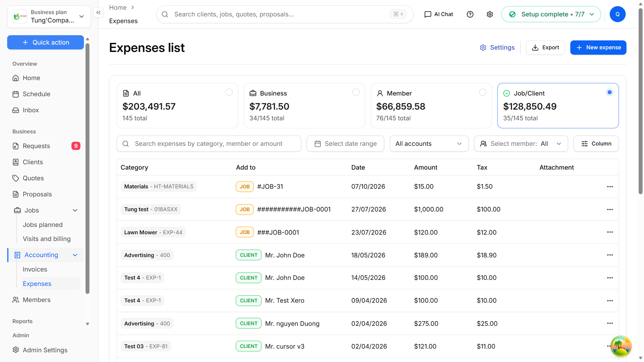Expand the Setup complete 7/7 dropdown
Screen dimensions: 644x362
(x=551, y=14)
